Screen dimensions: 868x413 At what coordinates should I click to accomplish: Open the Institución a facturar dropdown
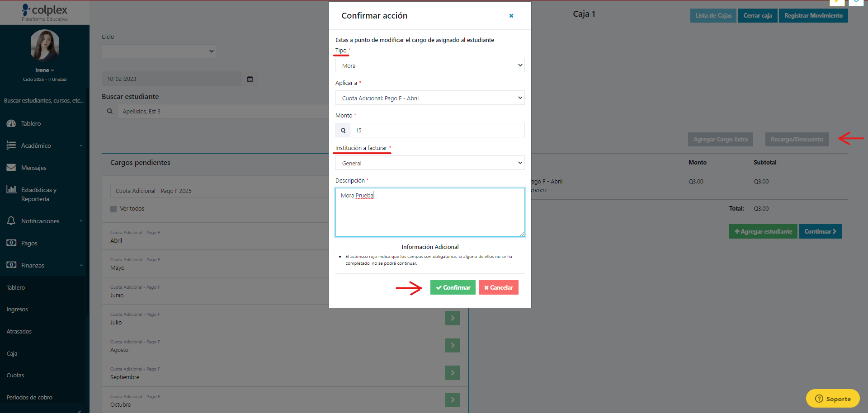point(430,163)
